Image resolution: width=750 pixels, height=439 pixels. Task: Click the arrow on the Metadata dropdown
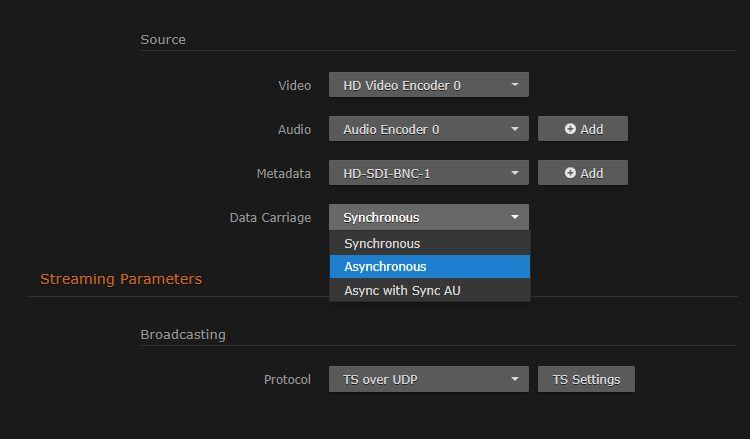pyautogui.click(x=514, y=173)
